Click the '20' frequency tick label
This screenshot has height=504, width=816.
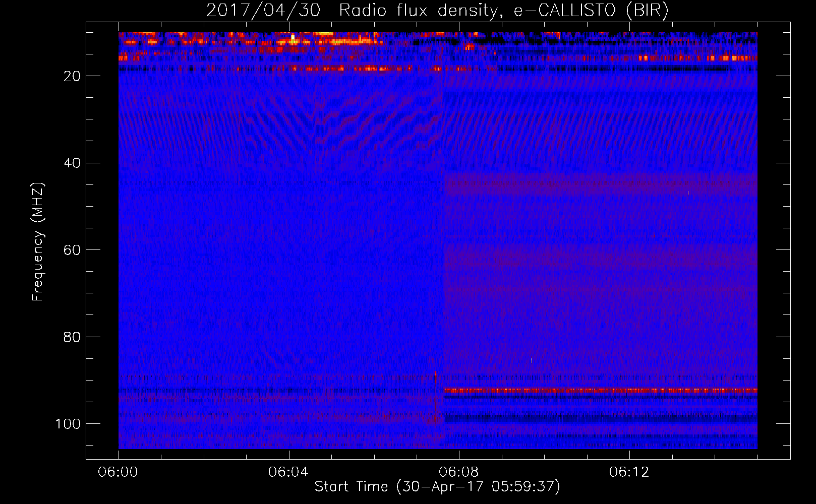[x=73, y=76]
